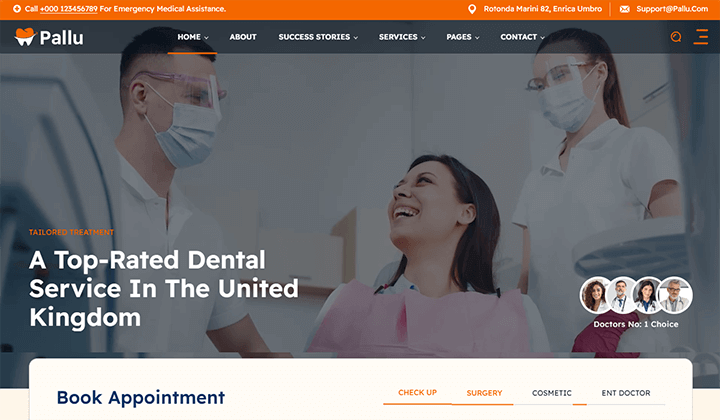Select the Cosmetic appointment tab
Screen dimensions: 720x420
(x=551, y=393)
